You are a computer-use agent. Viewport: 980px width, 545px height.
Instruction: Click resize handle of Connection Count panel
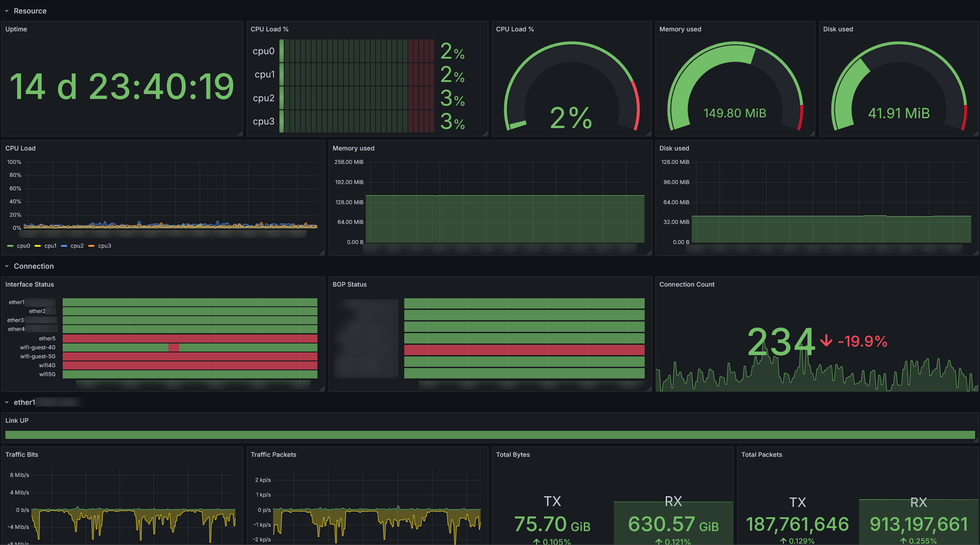[976, 389]
